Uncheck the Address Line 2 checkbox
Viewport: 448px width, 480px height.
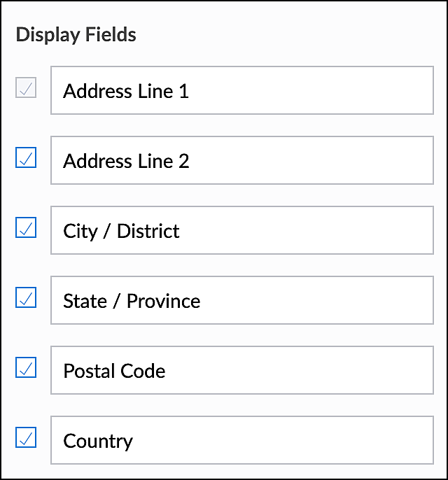(26, 158)
